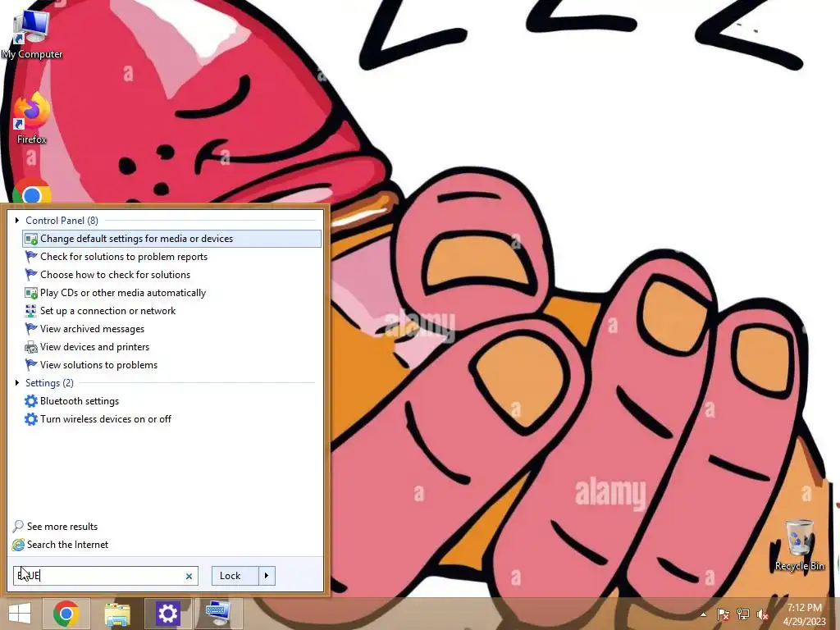Click the flag icon beside Choose how to check
The image size is (840, 630).
pyautogui.click(x=31, y=274)
